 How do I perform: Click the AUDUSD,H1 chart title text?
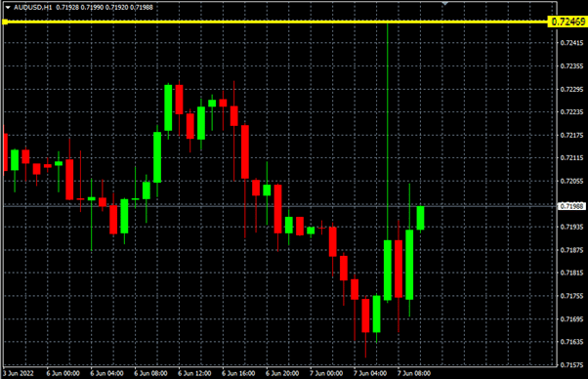tap(33, 7)
